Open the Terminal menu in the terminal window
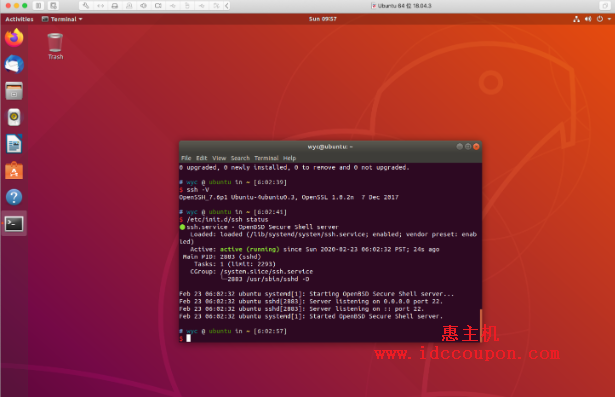Screen dimensions: 615x397 [x=266, y=158]
